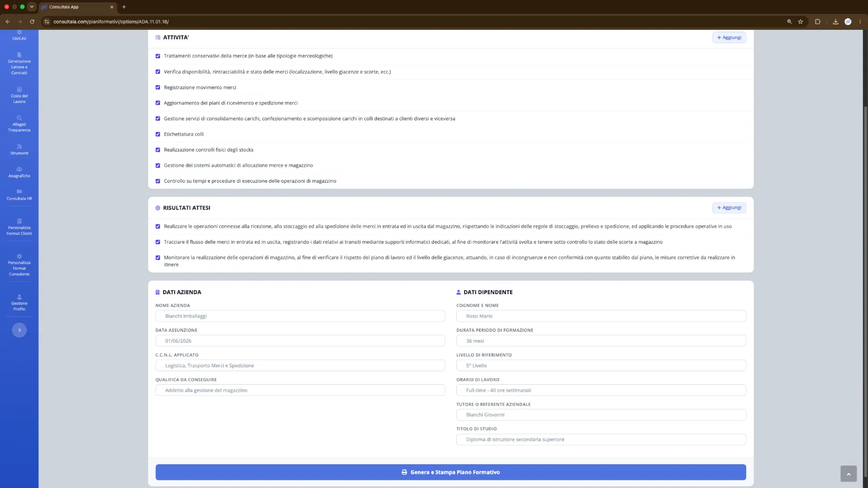Click the Qualifica da Conseguire field
The image size is (868, 488).
click(x=300, y=390)
